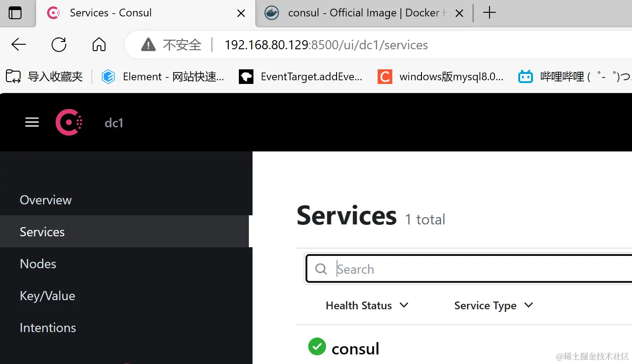Image resolution: width=632 pixels, height=364 pixels.
Task: Click the Docker Hub tab favicon
Action: tap(271, 13)
